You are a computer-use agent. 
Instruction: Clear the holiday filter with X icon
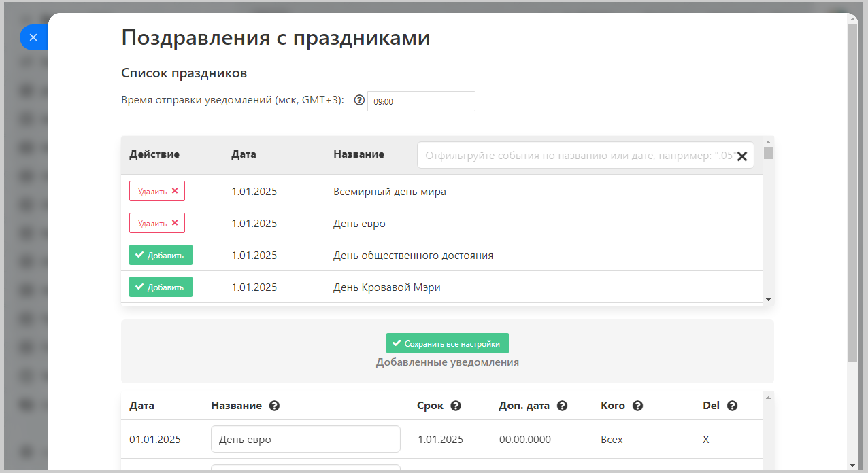coord(741,156)
